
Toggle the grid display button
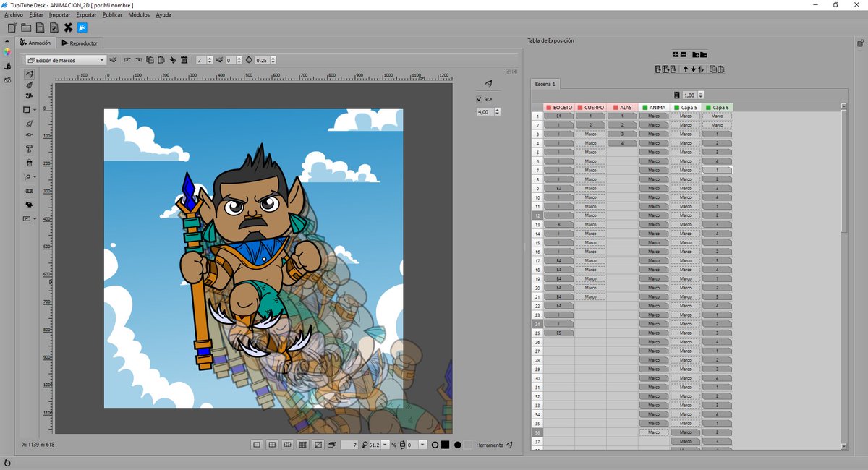302,445
